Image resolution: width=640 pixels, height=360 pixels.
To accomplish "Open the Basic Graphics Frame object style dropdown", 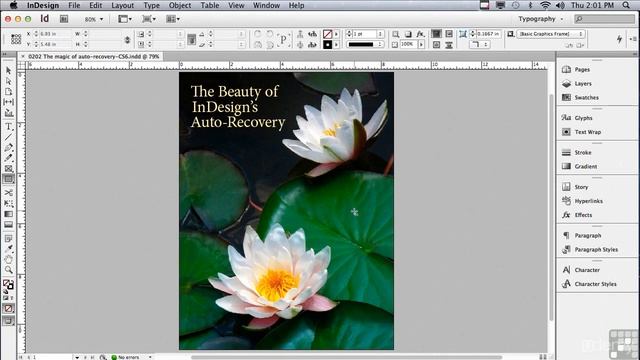I will pyautogui.click(x=551, y=34).
